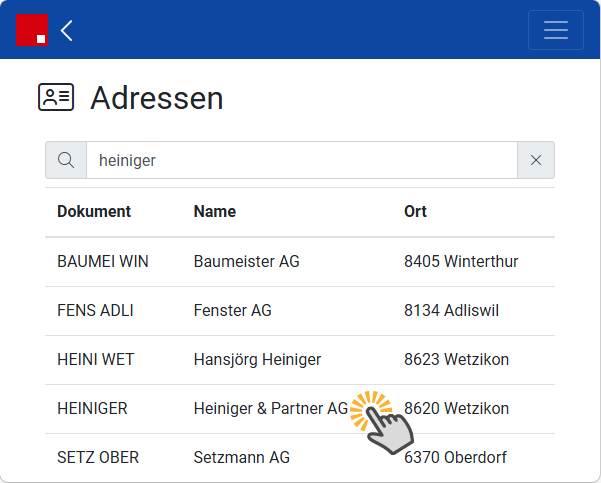This screenshot has width=601, height=483.
Task: Click the 8405 Winterthur cell
Action: (461, 261)
